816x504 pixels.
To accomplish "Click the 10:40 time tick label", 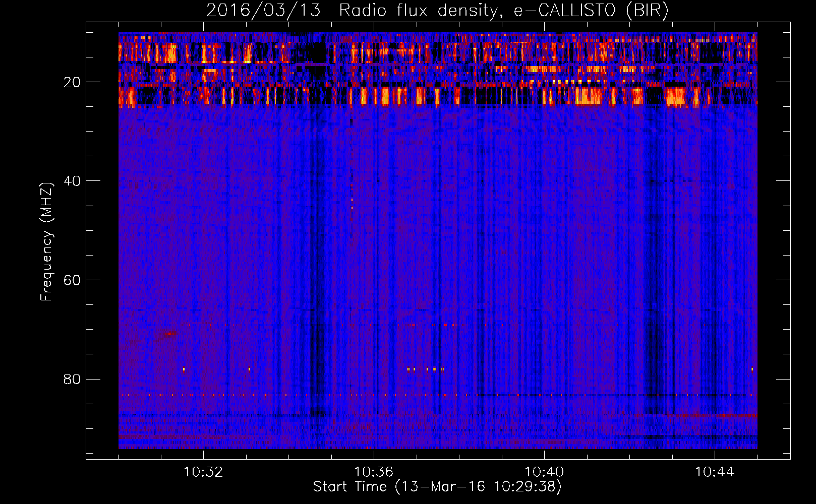I will (x=544, y=472).
